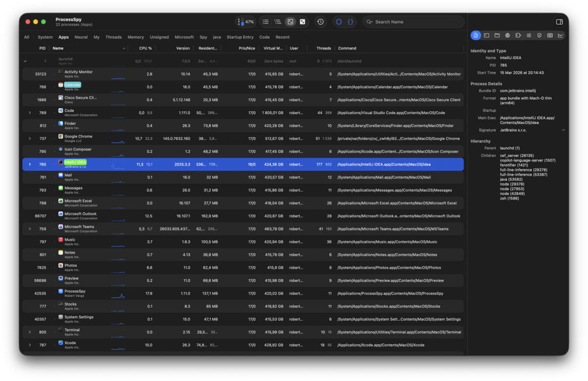Expand the Code process row
This screenshot has height=381, width=588.
pos(30,112)
